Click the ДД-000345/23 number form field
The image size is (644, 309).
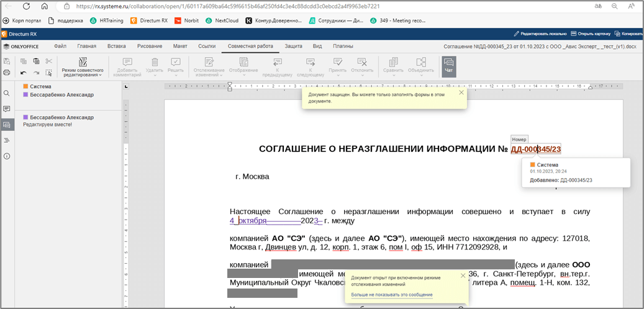coord(536,149)
